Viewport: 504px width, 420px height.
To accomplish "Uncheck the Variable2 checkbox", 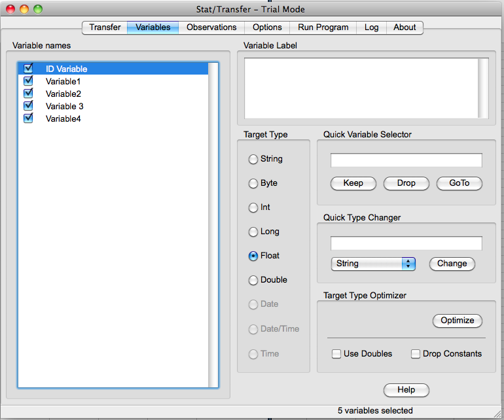I will [x=28, y=94].
